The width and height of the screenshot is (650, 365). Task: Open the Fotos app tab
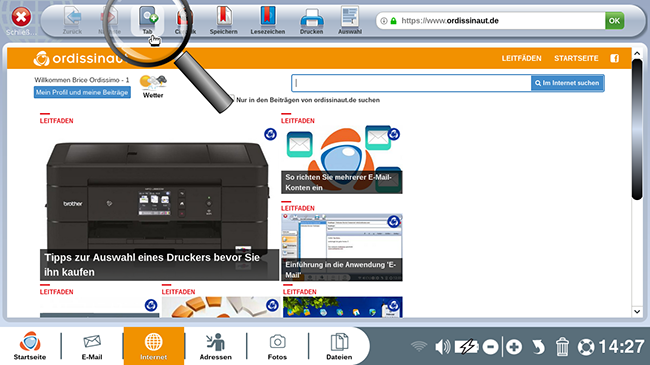277,346
